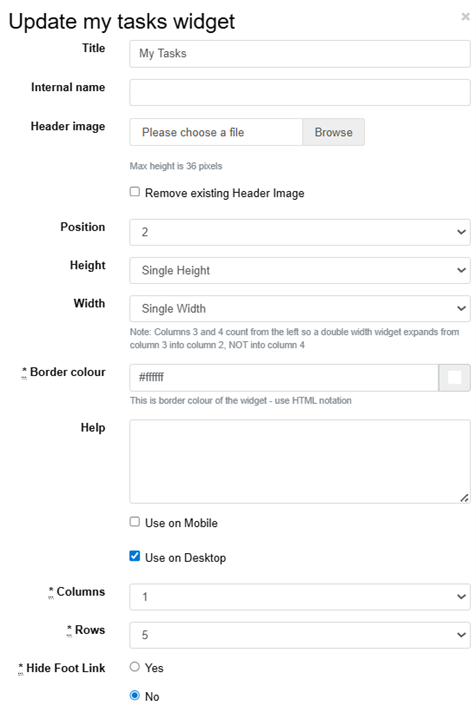Image resolution: width=476 pixels, height=719 pixels.
Task: Click the Border colour hex input
Action: [284, 378]
